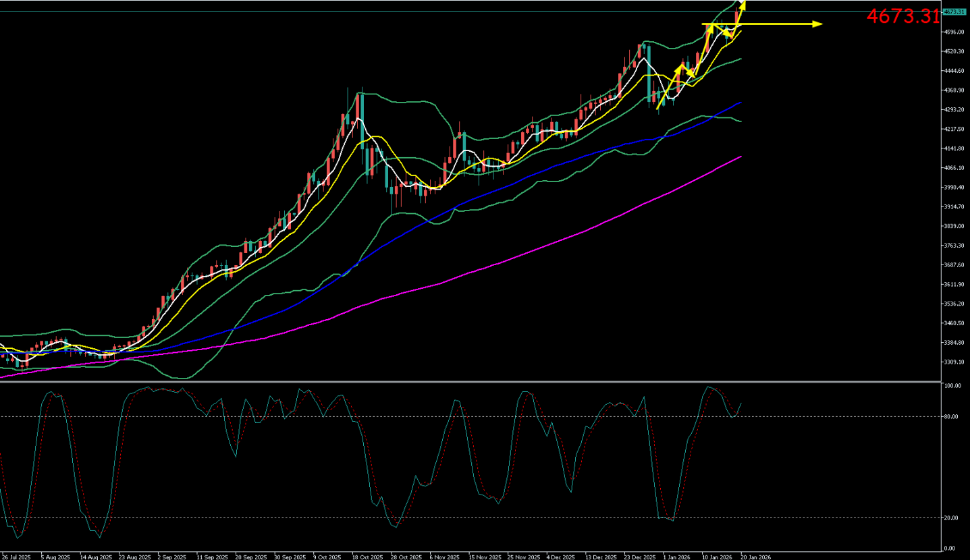Click the divider between chart and stochastic panel

[473, 382]
